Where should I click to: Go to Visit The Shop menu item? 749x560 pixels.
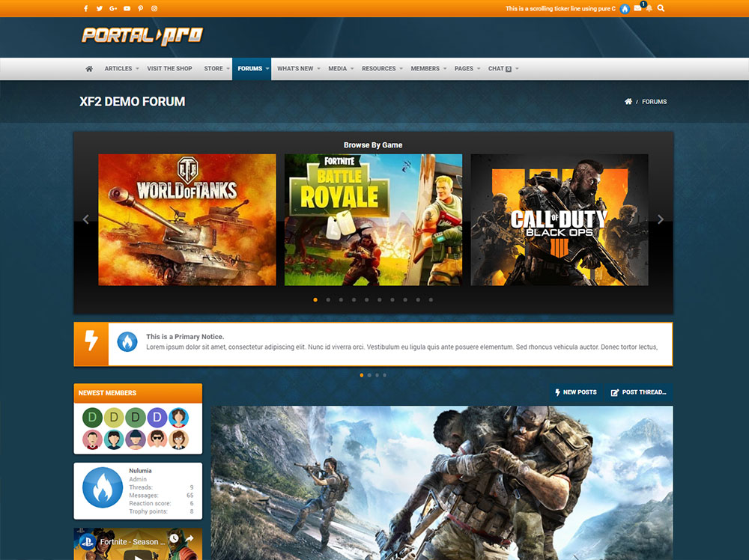[169, 69]
